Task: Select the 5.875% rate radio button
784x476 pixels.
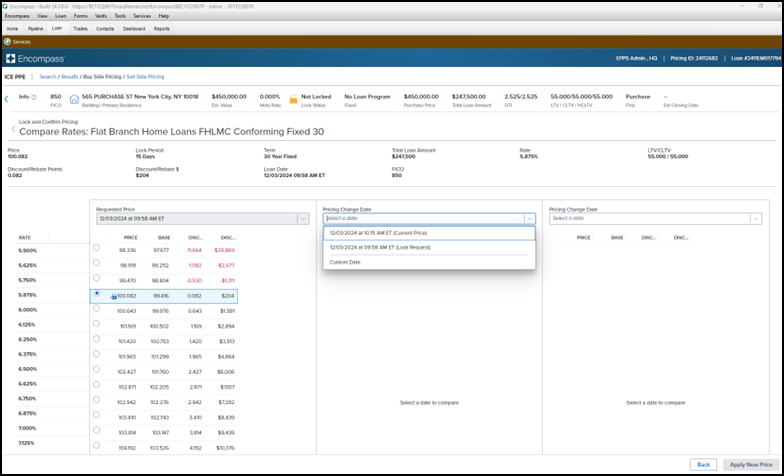Action: 96,293
